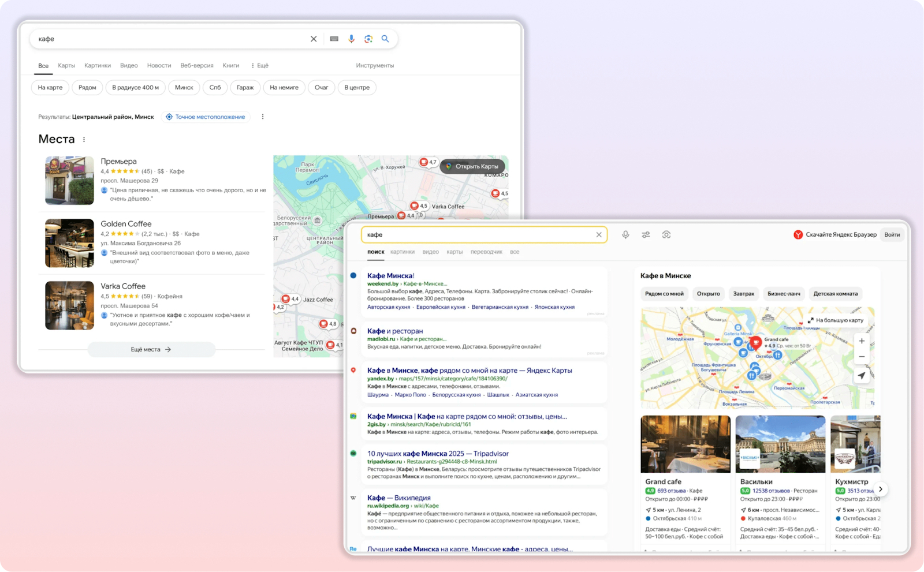
Task: Open Google Lens image search
Action: point(368,39)
